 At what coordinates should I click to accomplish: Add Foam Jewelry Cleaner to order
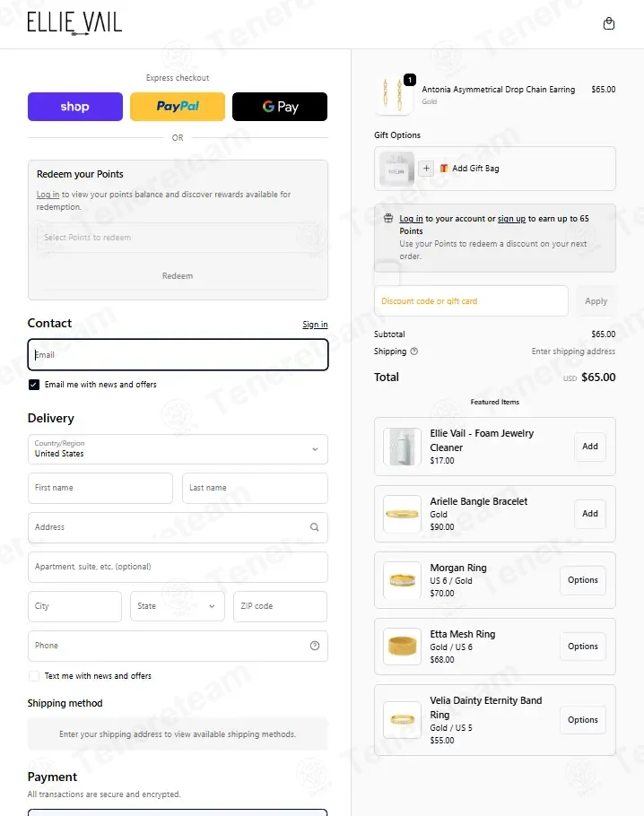click(590, 447)
